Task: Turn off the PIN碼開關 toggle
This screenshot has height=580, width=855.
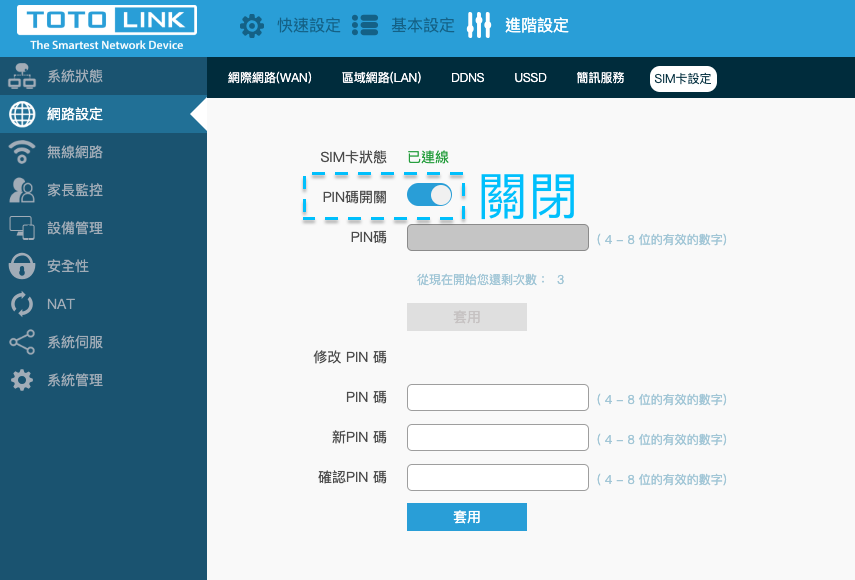Action: (429, 195)
